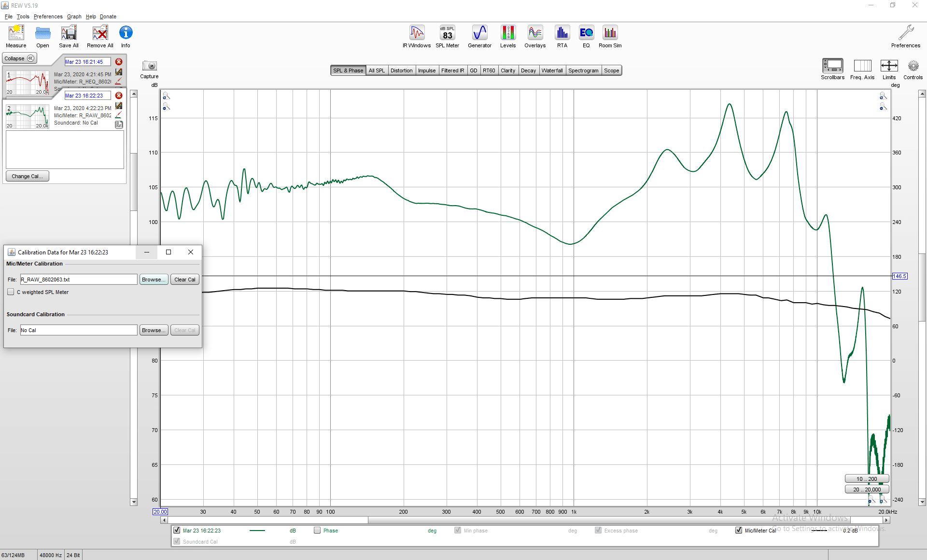Remove all measurements
927x560 pixels.
(100, 37)
